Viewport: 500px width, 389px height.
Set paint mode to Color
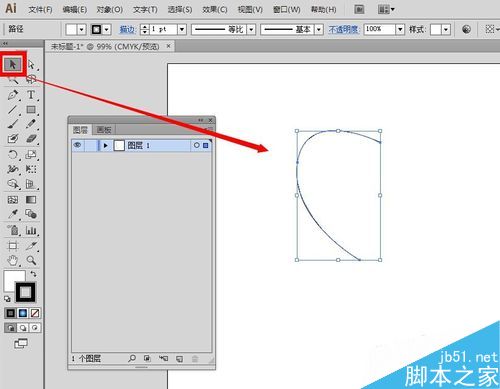pos(10,313)
